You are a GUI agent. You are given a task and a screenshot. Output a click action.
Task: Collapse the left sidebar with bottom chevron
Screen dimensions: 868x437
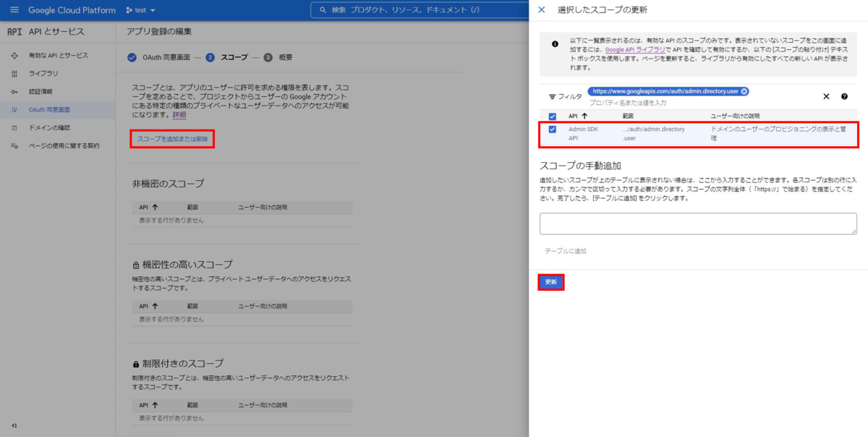pyautogui.click(x=14, y=426)
